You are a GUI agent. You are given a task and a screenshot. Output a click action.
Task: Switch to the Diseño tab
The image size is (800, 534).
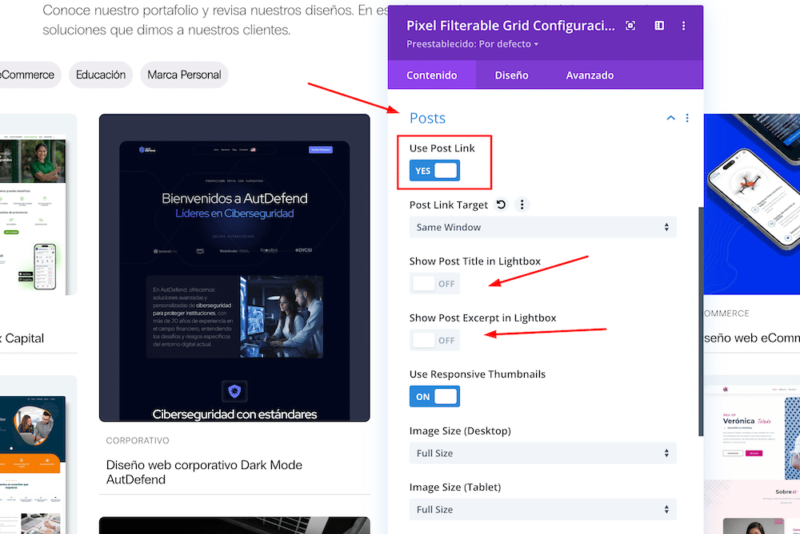tap(511, 75)
